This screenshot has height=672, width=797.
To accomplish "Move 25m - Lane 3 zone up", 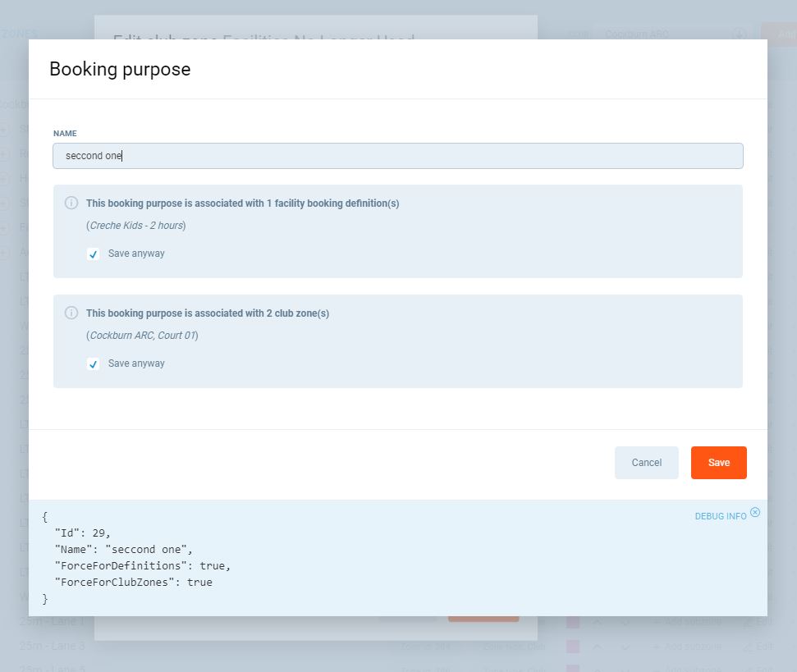I will [598, 647].
